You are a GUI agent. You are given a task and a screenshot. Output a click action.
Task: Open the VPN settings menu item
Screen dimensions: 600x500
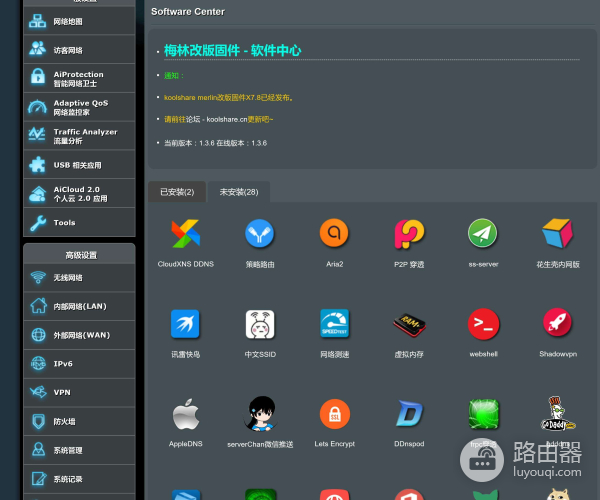click(79, 392)
